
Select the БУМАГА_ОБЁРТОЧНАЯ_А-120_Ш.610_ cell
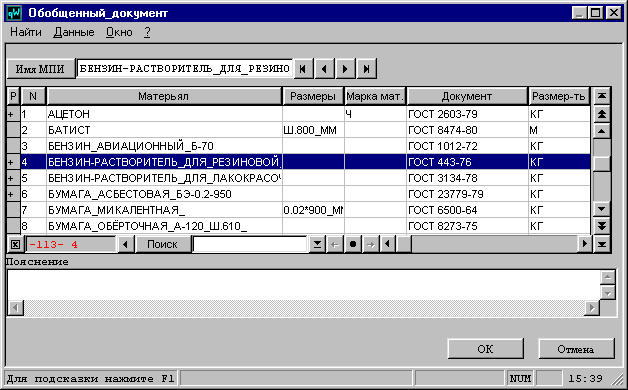(164, 226)
